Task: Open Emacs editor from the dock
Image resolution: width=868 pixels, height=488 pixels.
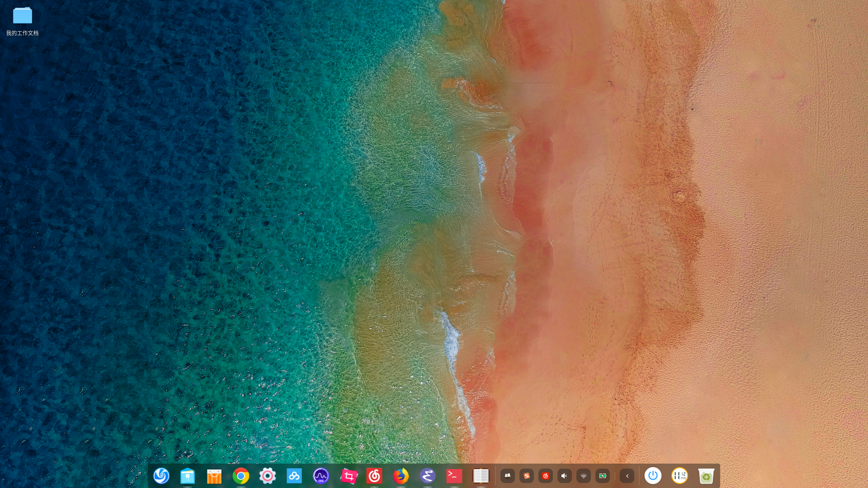Action: coord(428,476)
